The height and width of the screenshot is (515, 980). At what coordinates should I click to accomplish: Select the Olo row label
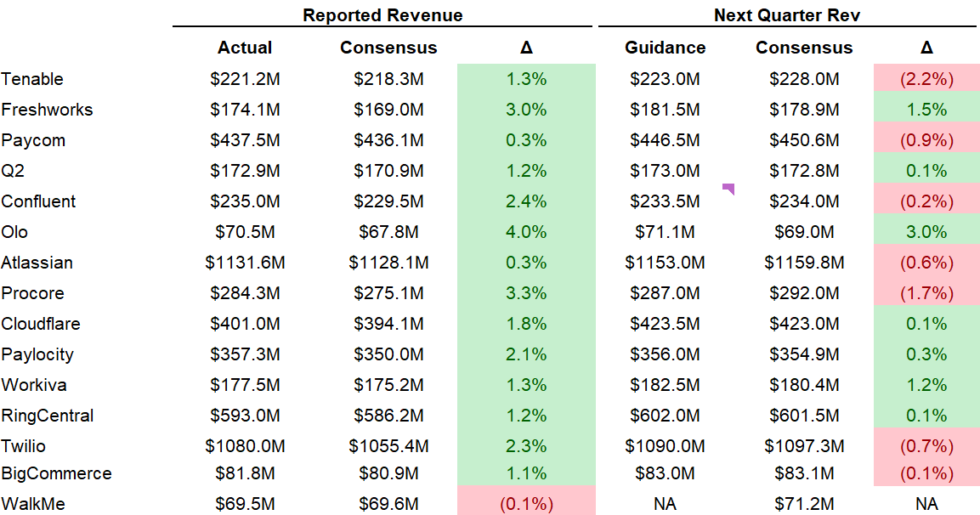[14, 233]
